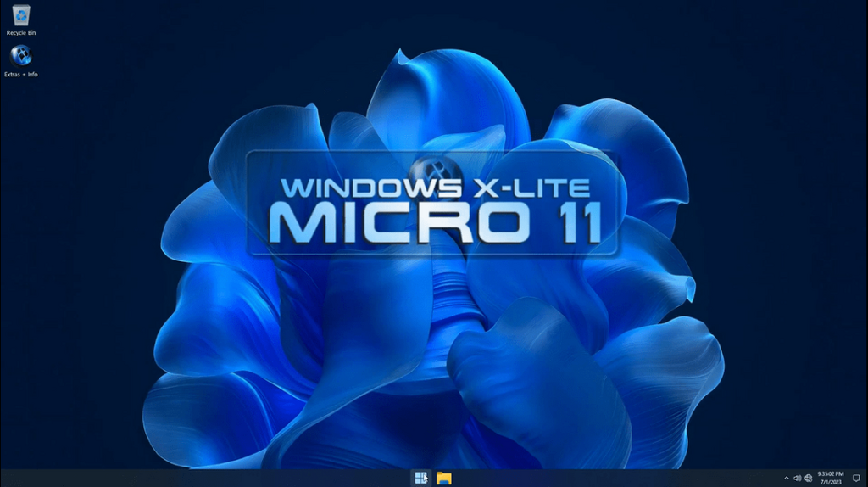Image resolution: width=868 pixels, height=487 pixels.
Task: Open the volume speaker control in tray
Action: click(797, 479)
